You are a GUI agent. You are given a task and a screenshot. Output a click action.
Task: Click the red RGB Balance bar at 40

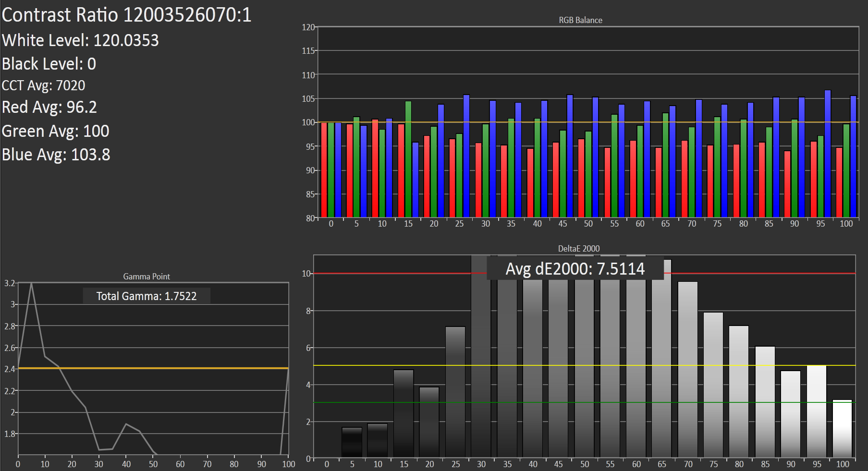(530, 183)
